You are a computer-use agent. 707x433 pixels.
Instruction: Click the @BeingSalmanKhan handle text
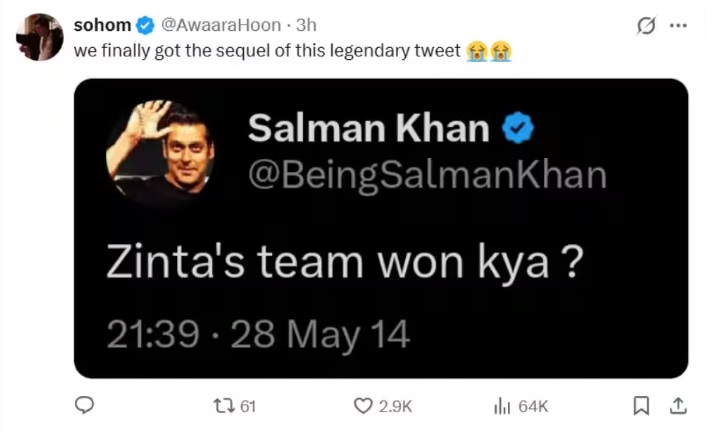427,174
